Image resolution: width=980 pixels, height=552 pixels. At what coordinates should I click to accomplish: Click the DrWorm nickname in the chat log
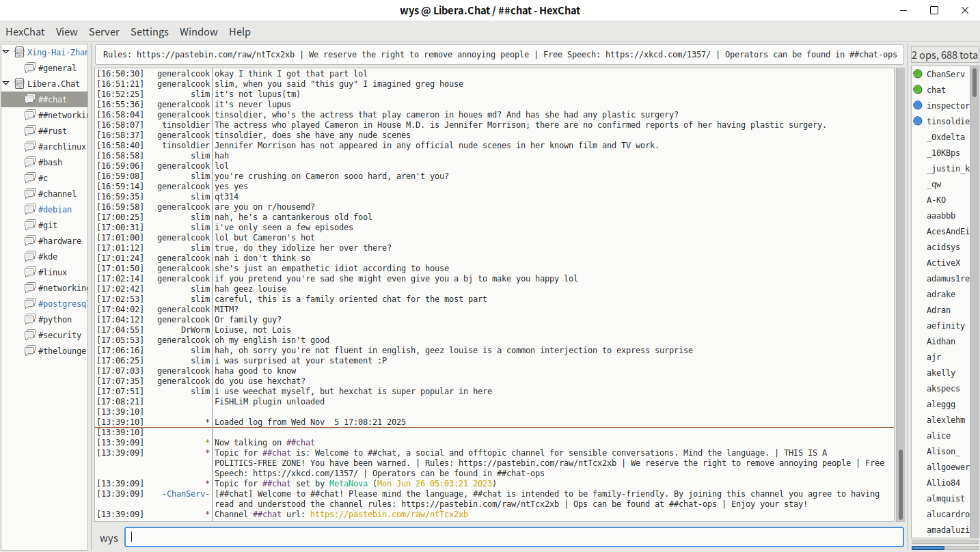coord(195,330)
